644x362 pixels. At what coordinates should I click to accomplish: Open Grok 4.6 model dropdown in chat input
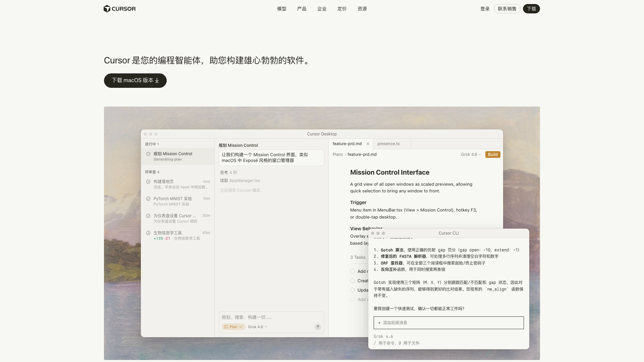(x=258, y=327)
